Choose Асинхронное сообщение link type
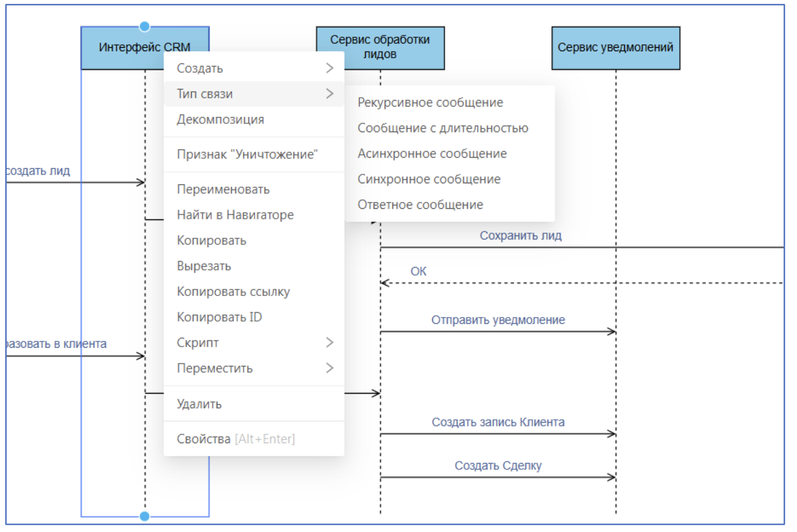This screenshot has height=532, width=797. [432, 153]
